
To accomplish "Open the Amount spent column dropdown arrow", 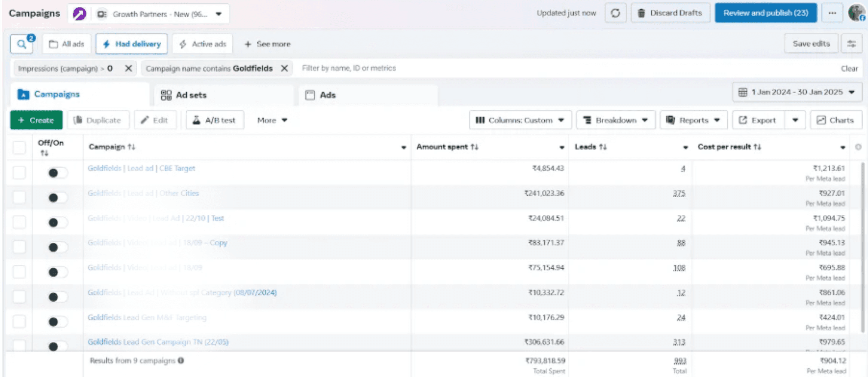I will coord(562,147).
